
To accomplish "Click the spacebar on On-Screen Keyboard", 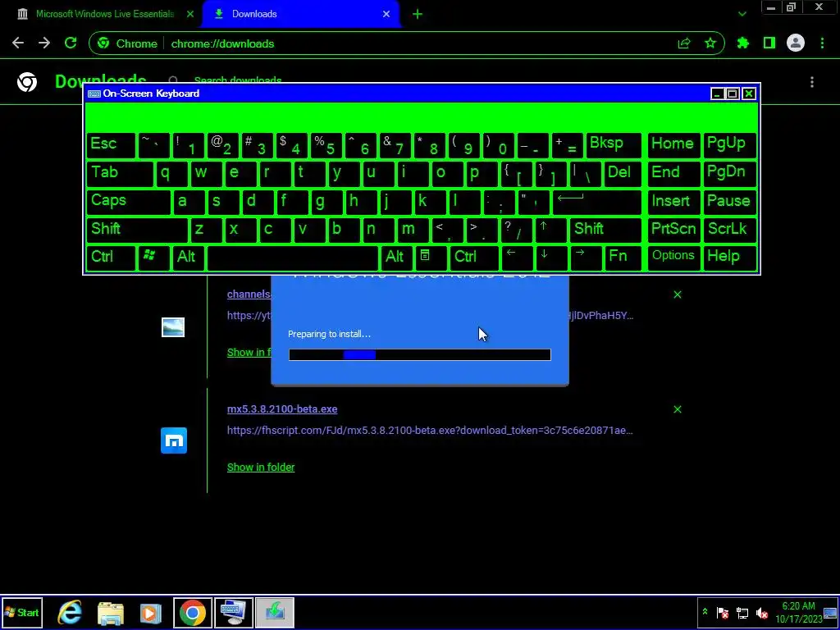I will [293, 258].
